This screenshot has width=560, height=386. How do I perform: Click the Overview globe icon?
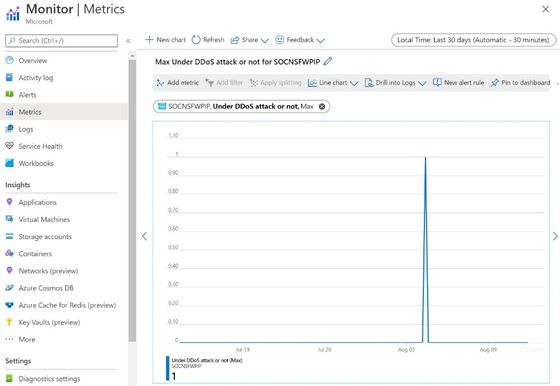coord(10,60)
